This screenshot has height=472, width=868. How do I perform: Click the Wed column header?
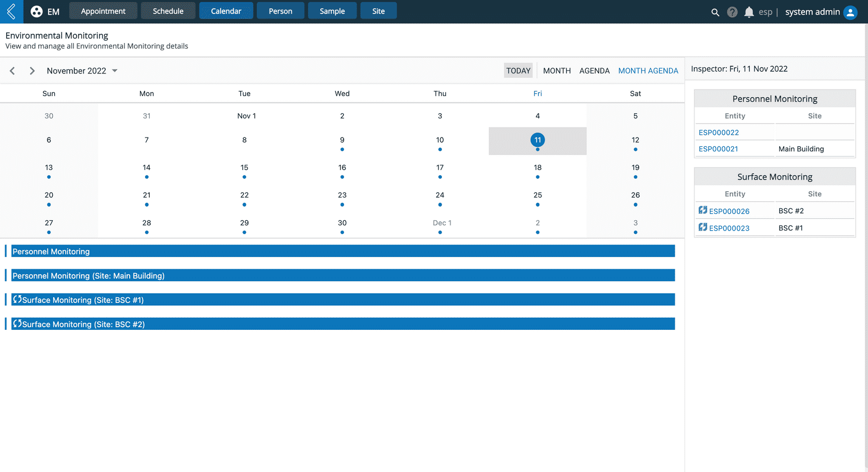point(342,94)
